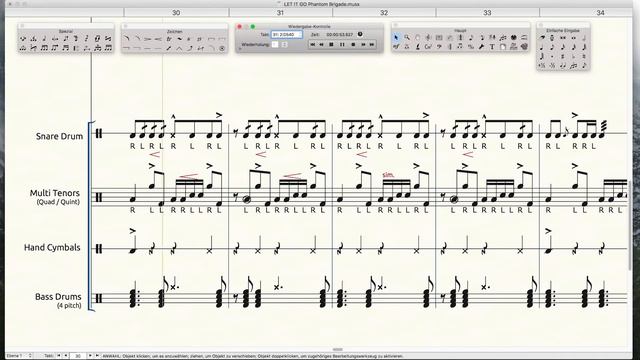Select the Glissando line tool in Zeichen
The width and height of the screenshot is (640, 360).
click(169, 49)
